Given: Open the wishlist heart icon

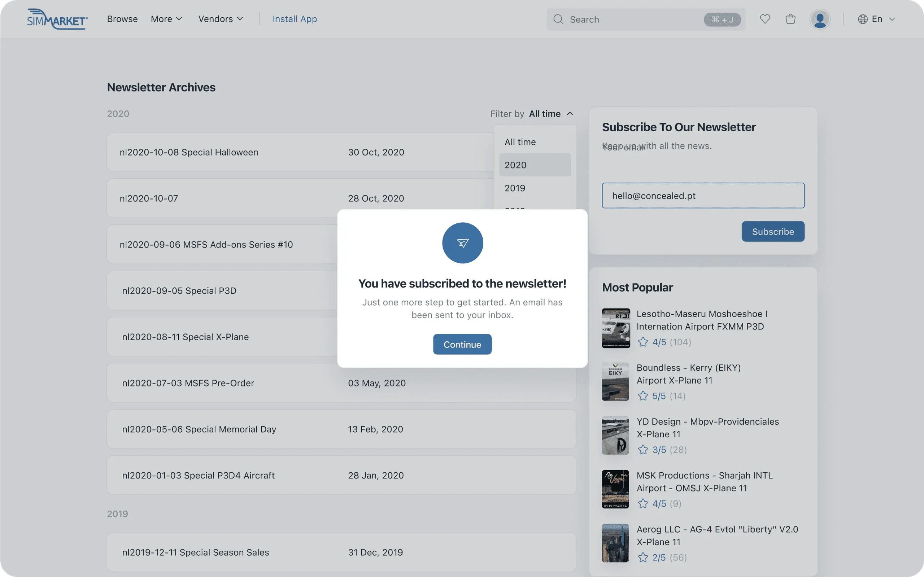Looking at the screenshot, I should (x=765, y=19).
